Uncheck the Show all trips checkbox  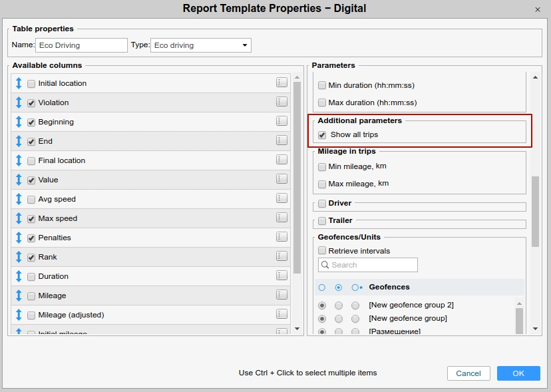(322, 135)
